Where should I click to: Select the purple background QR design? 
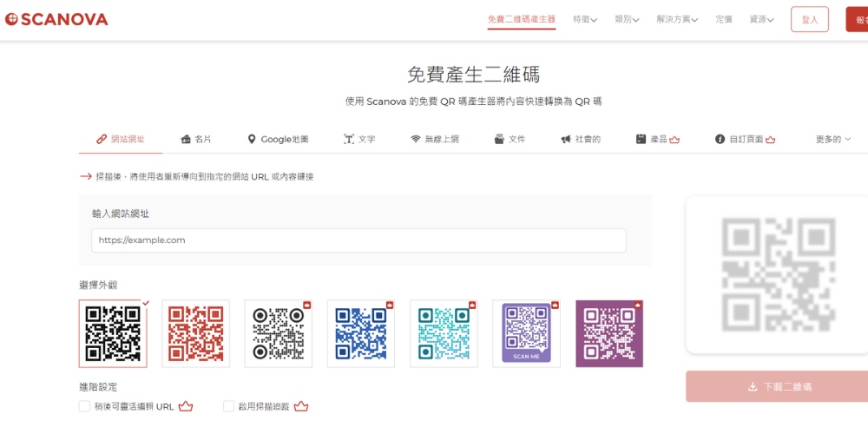(x=609, y=334)
